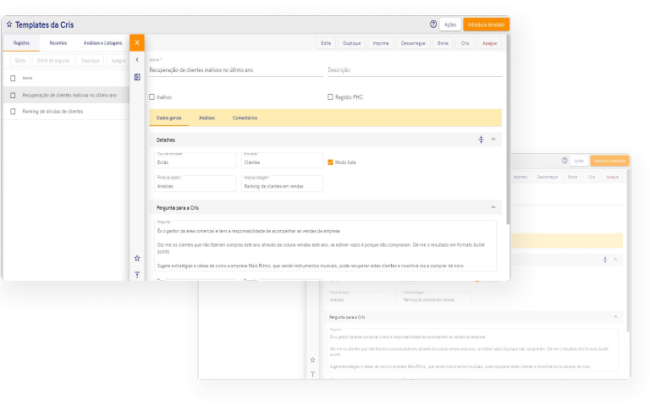Open the Comentários tab
This screenshot has width=650, height=406.
pos(245,118)
